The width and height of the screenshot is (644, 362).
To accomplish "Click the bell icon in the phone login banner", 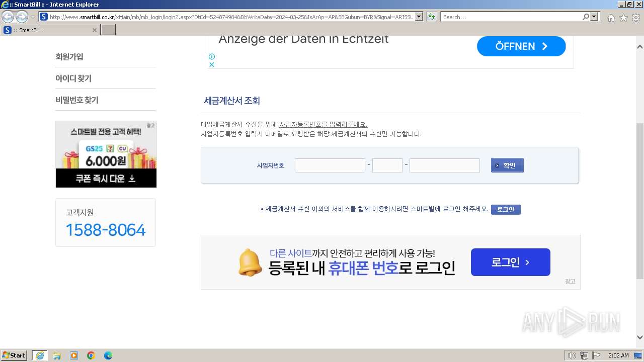I will click(250, 262).
